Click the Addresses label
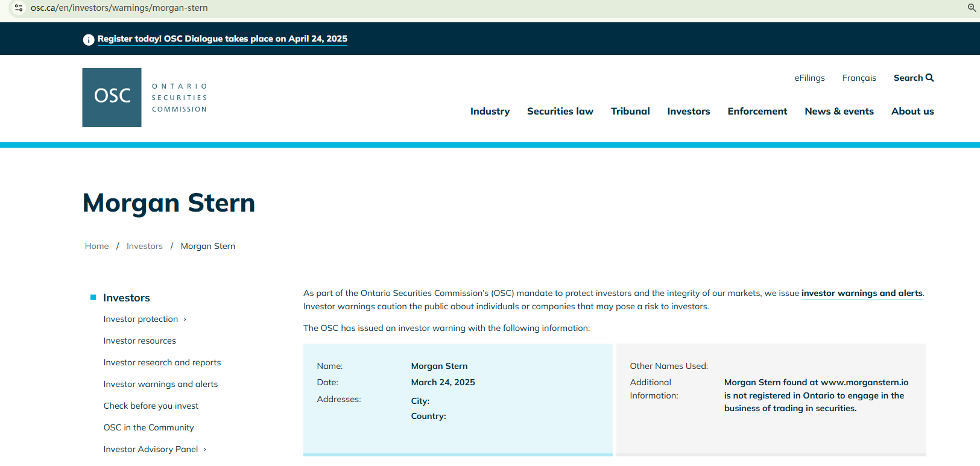This screenshot has width=980, height=466. (x=339, y=400)
